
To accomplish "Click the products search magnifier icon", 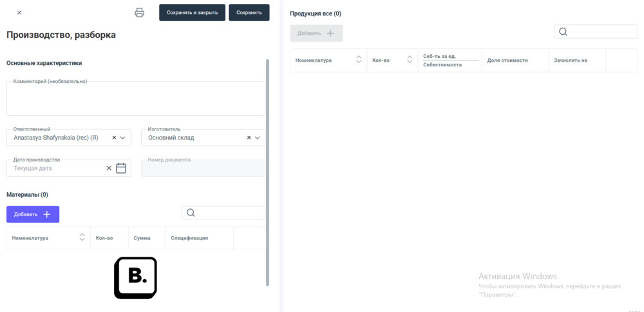I will (563, 32).
